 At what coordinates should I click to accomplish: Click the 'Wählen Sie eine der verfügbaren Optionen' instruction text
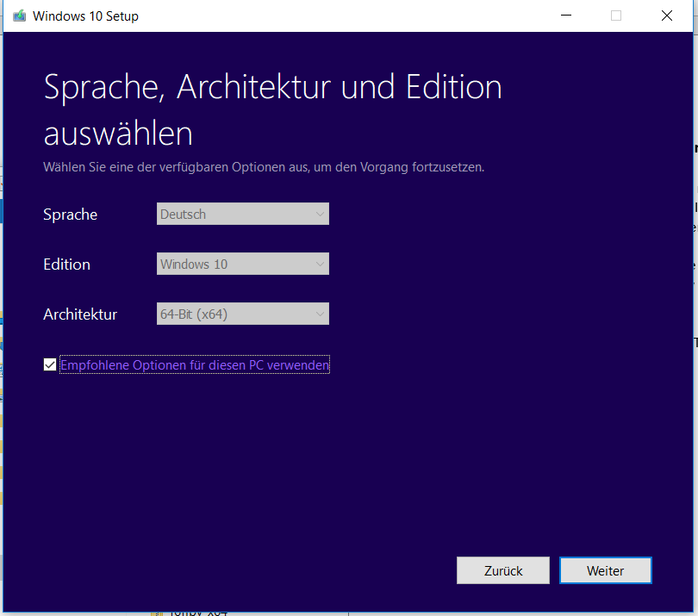(x=264, y=167)
